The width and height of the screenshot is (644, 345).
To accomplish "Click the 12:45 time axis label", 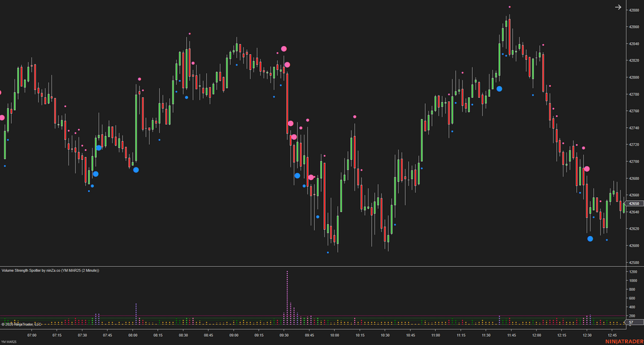I will point(611,335).
